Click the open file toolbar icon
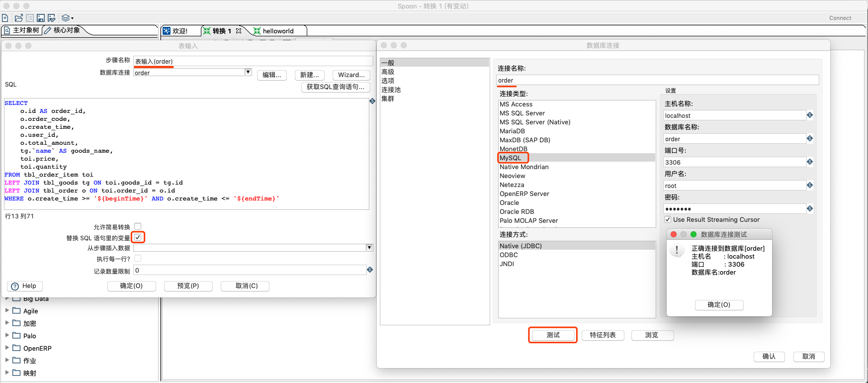The height and width of the screenshot is (383, 868). (18, 18)
